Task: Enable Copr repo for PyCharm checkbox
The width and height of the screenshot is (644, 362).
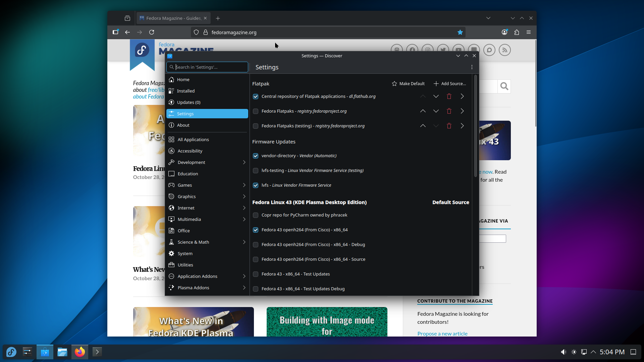Action: click(256, 215)
